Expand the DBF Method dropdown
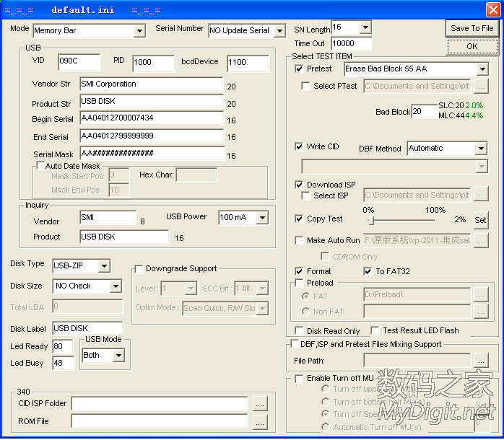Screen dimensions: 504x440 pos(481,149)
